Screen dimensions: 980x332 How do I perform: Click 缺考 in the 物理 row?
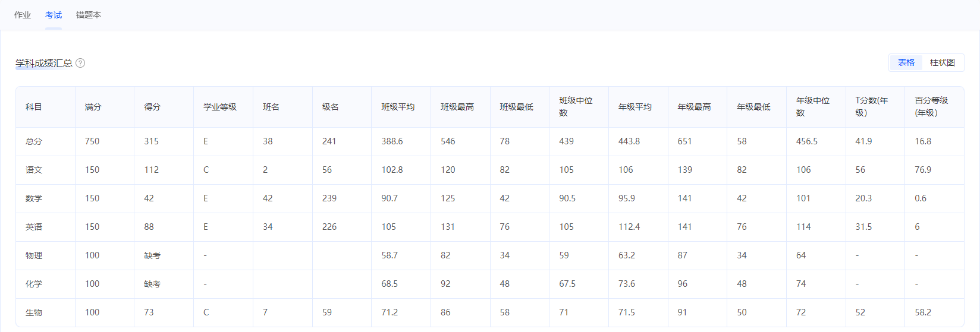point(152,255)
